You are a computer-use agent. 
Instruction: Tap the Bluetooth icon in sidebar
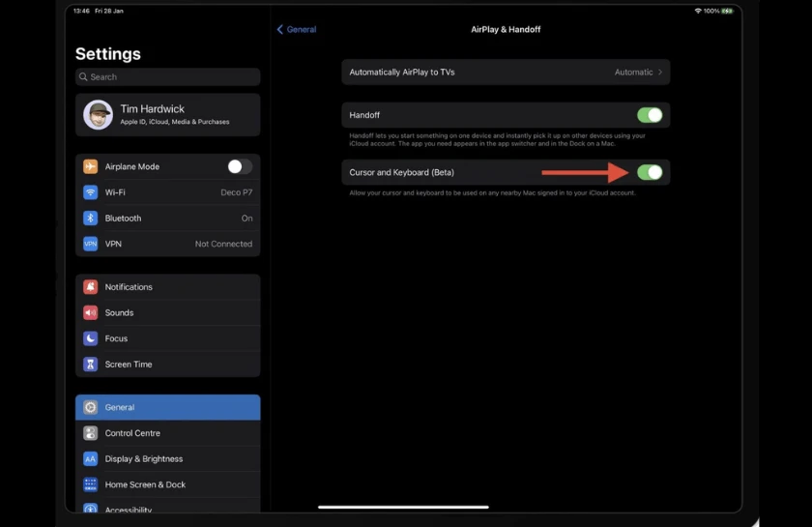point(90,219)
